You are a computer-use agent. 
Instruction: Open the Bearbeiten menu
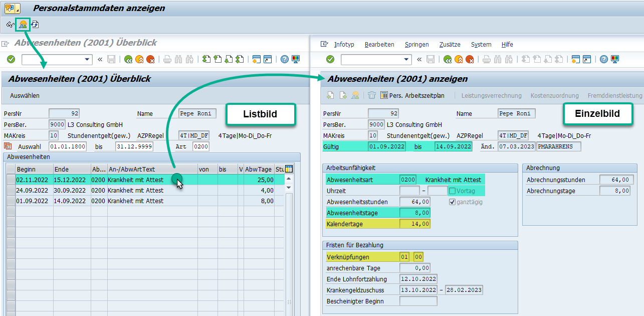point(379,45)
